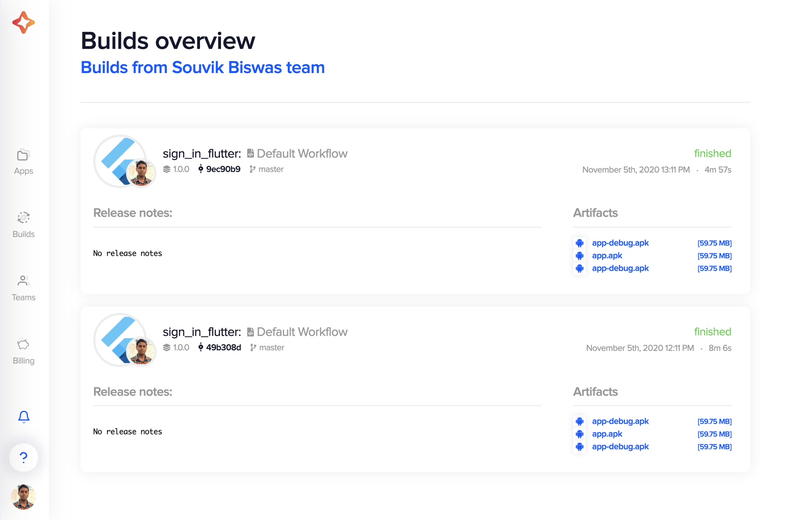Image resolution: width=812 pixels, height=520 pixels.
Task: Click finished status of build 9ec90b9
Action: (x=712, y=154)
